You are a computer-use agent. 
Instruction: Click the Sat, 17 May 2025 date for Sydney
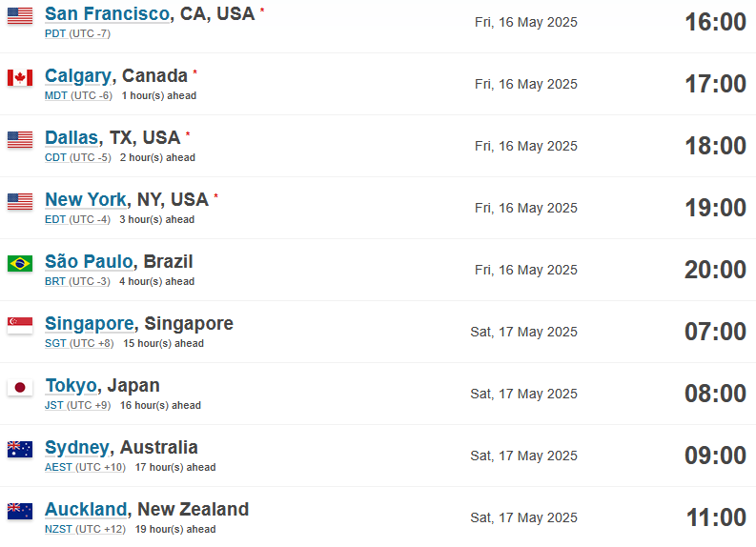523,456
